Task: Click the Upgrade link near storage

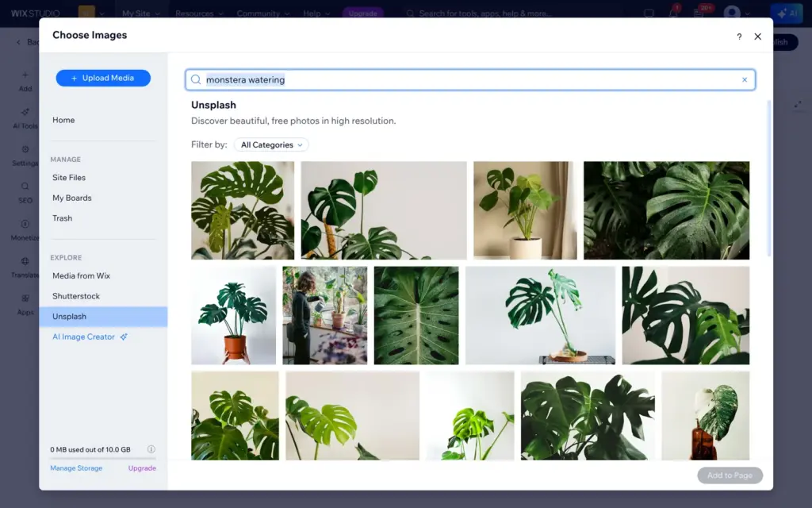Action: (142, 468)
